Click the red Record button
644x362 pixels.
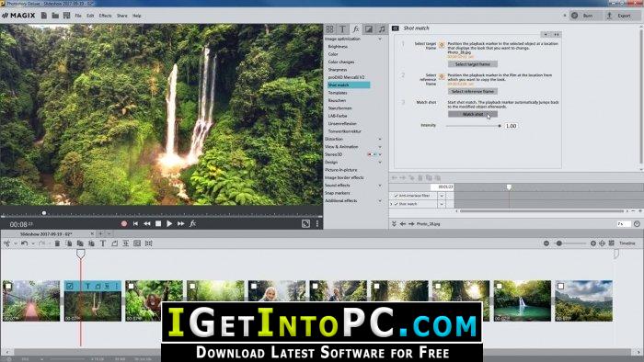pos(124,224)
